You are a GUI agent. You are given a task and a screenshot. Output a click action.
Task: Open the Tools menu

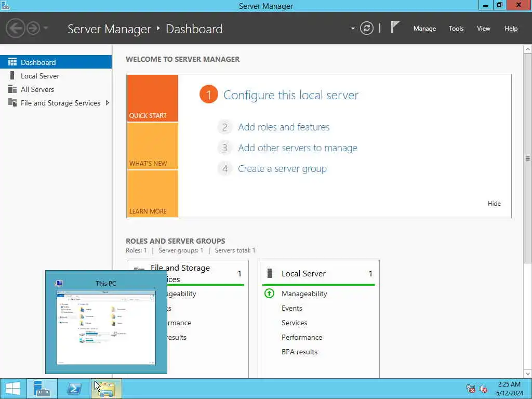(x=456, y=29)
